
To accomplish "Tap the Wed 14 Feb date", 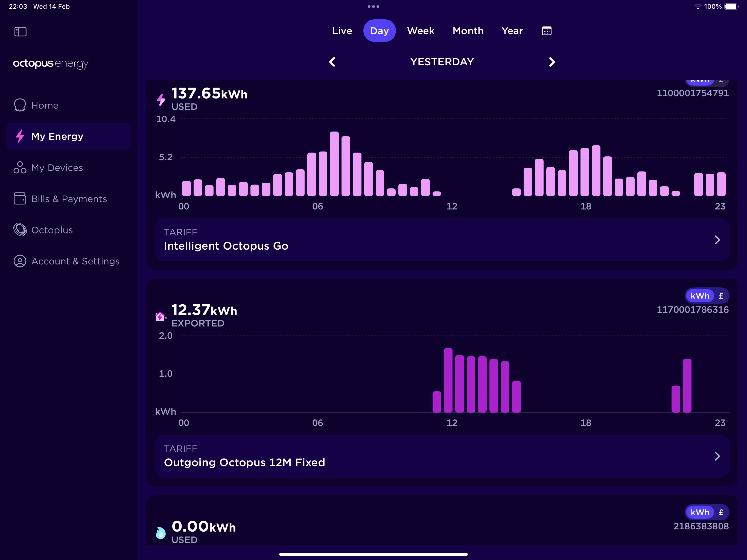I will (51, 6).
